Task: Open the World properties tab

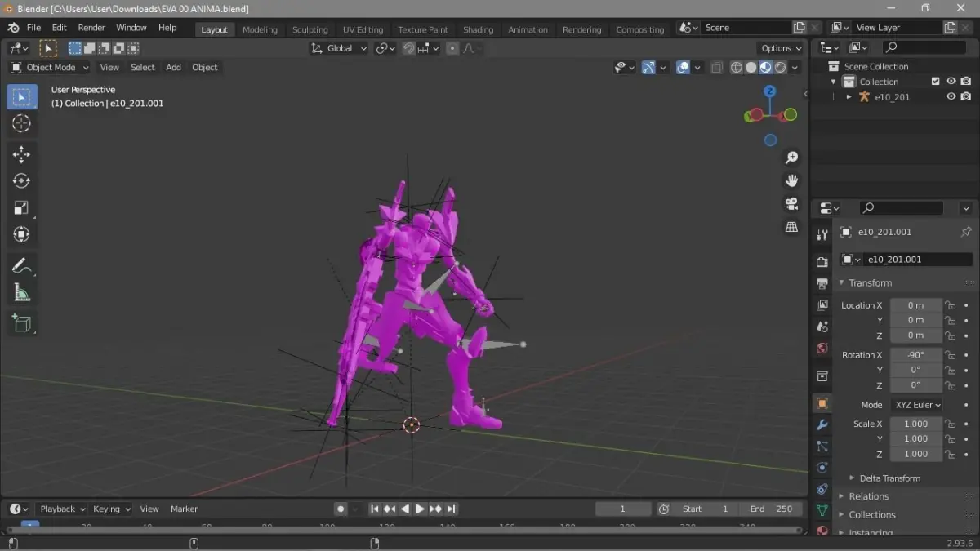Action: 822,349
